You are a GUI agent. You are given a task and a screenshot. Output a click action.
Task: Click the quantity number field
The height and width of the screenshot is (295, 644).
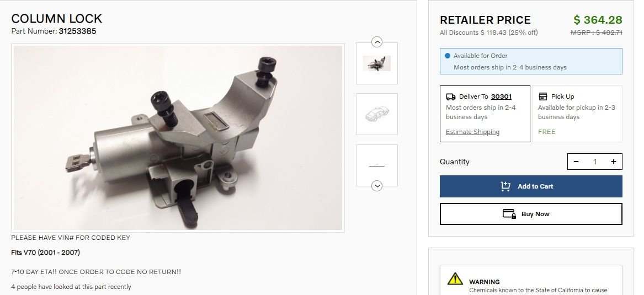pyautogui.click(x=594, y=162)
